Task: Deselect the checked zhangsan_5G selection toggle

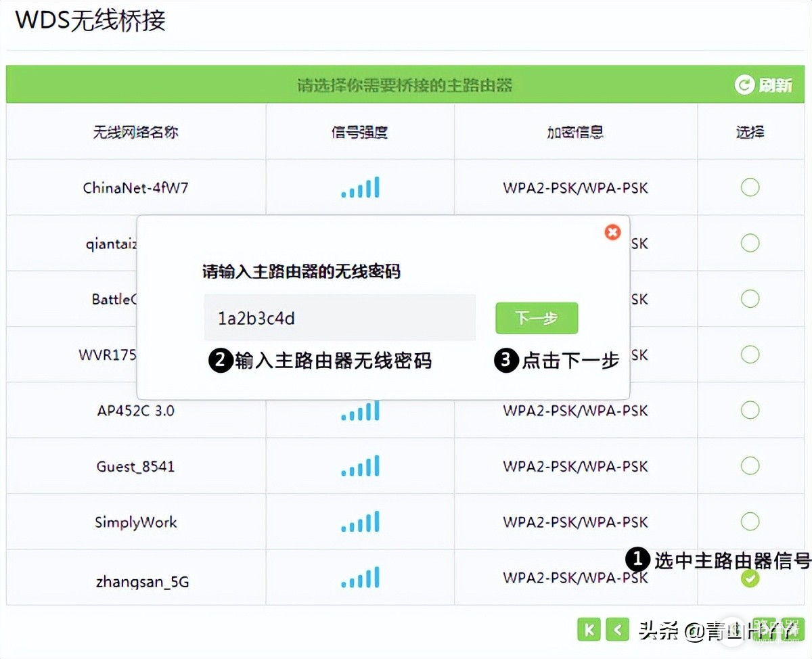Action: [750, 578]
